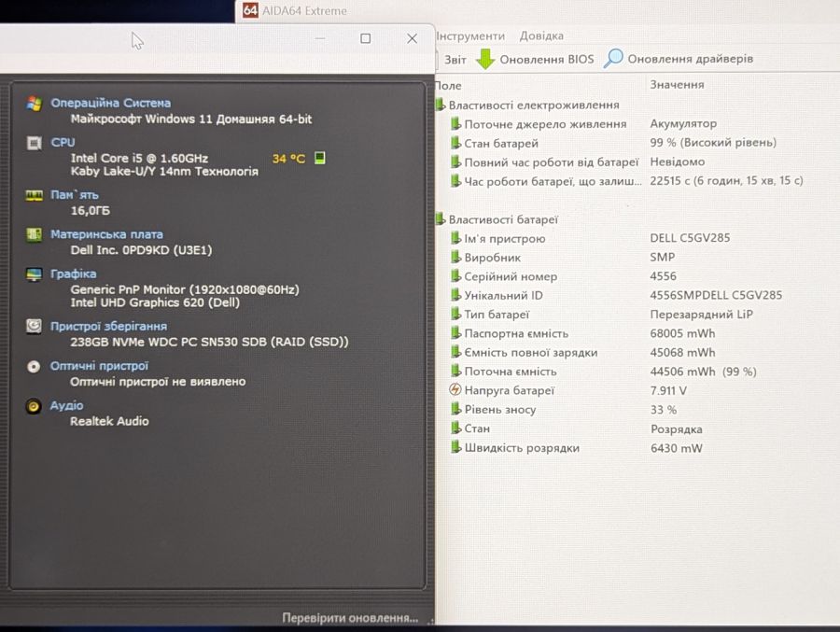Click the battery icon beside Тип батареї
Screen dimensions: 840x632
pos(455,314)
